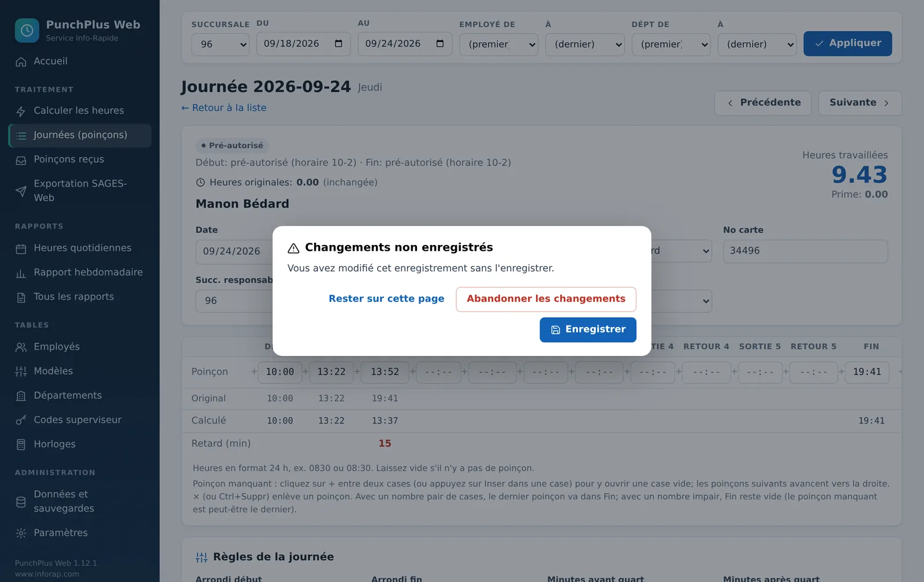Click the AU date field 09/24/2026
This screenshot has height=582, width=924.
click(x=405, y=44)
